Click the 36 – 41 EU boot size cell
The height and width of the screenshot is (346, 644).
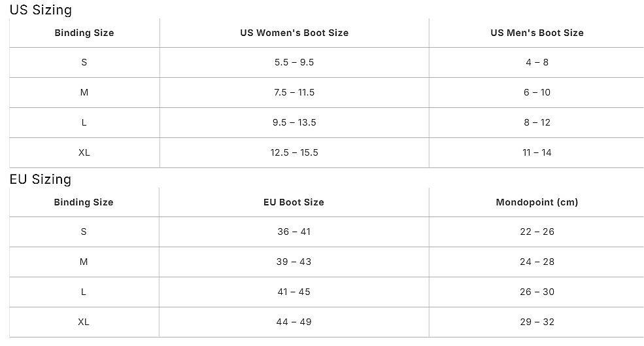(x=294, y=232)
